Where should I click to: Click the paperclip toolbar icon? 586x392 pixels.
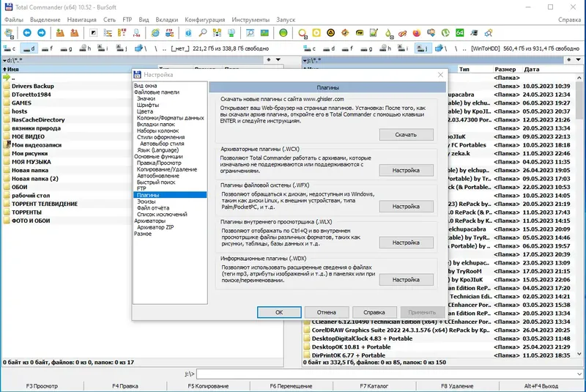tap(402, 33)
